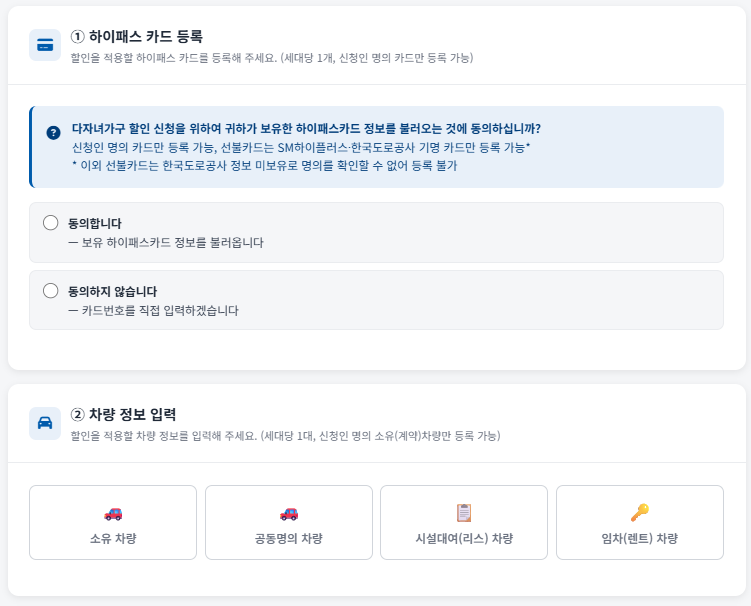Choose the 임차(렌트) 차량 option card
The height and width of the screenshot is (606, 751).
[640, 522]
